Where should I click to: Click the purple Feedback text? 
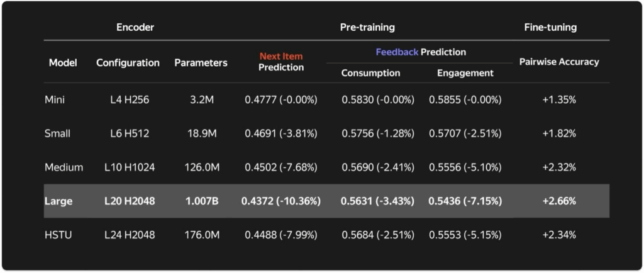(x=397, y=52)
